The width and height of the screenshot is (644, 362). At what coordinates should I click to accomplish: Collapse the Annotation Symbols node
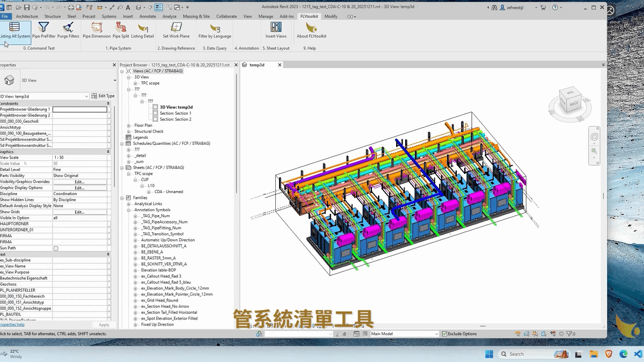[x=129, y=210]
